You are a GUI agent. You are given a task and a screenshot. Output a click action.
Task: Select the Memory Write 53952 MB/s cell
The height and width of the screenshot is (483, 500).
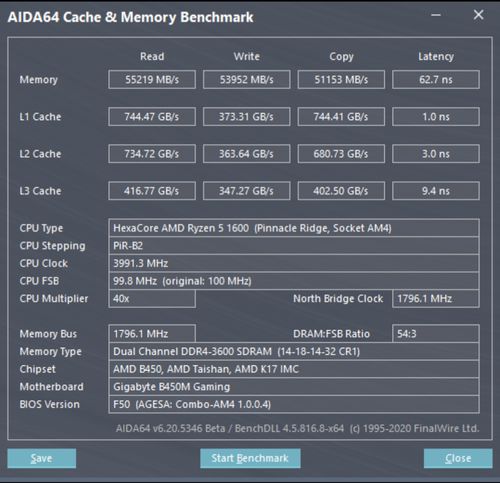247,79
